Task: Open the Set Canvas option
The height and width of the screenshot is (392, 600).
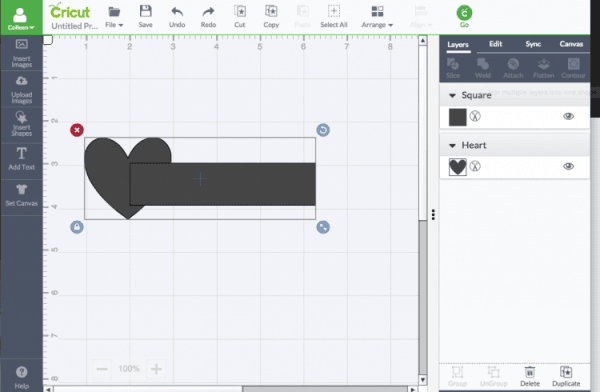Action: pyautogui.click(x=21, y=195)
